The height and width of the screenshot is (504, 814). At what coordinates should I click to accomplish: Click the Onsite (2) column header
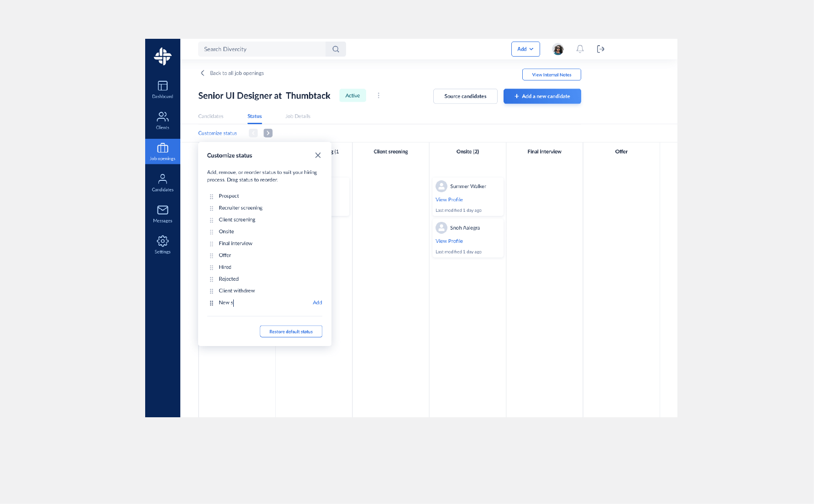[467, 152]
